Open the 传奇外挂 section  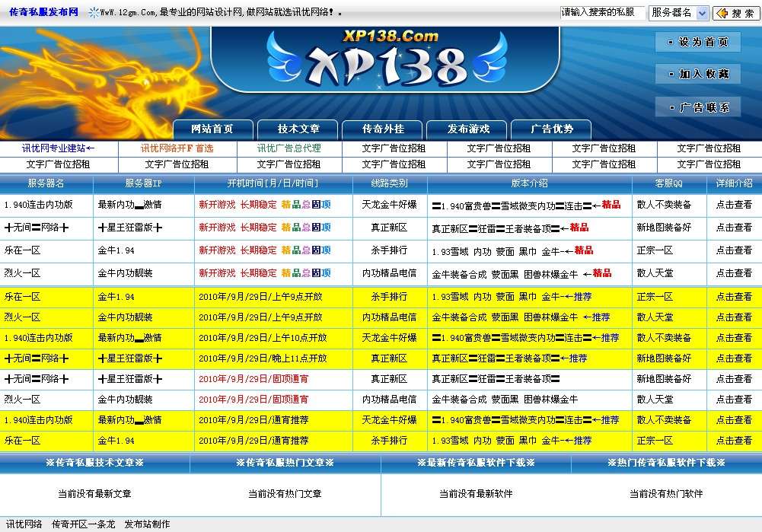tap(382, 129)
